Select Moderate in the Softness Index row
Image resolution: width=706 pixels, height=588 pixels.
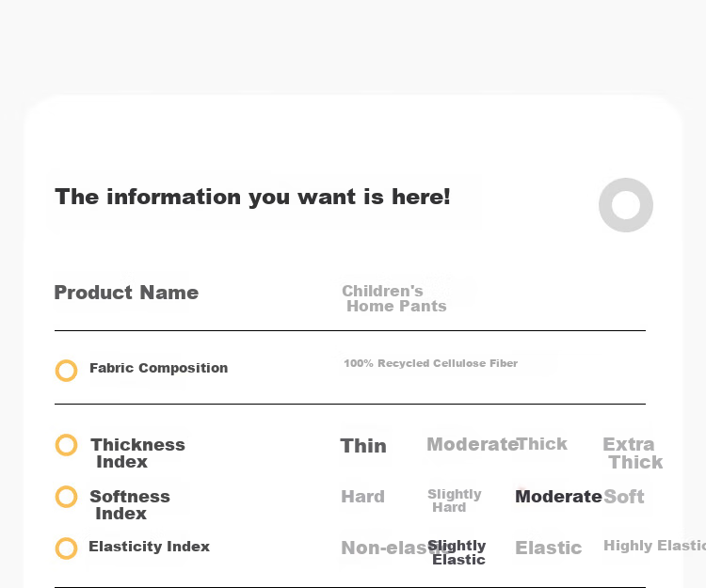coord(558,497)
